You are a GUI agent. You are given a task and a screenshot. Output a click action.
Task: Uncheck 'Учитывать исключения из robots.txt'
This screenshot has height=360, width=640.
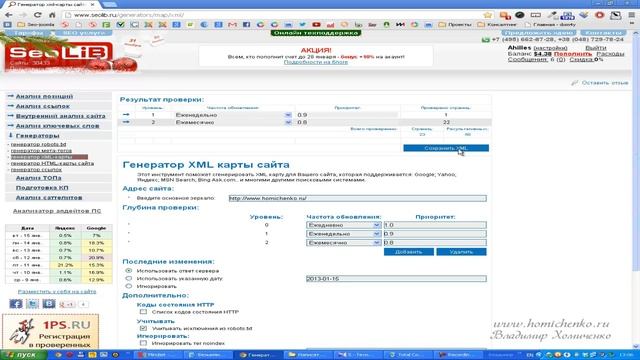[143, 328]
